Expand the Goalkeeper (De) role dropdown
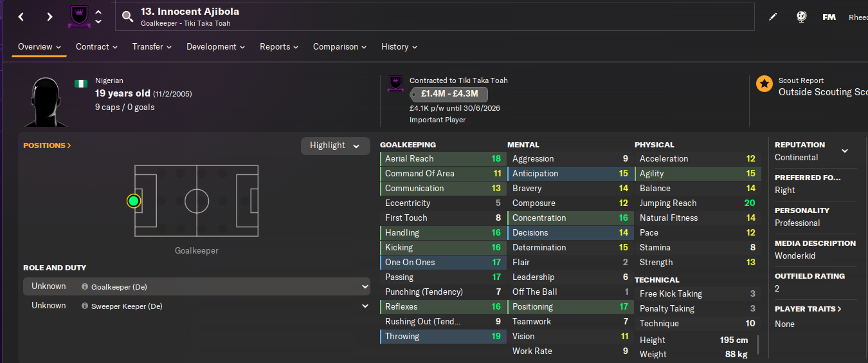Viewport: 868px width, 363px height. pyautogui.click(x=365, y=287)
